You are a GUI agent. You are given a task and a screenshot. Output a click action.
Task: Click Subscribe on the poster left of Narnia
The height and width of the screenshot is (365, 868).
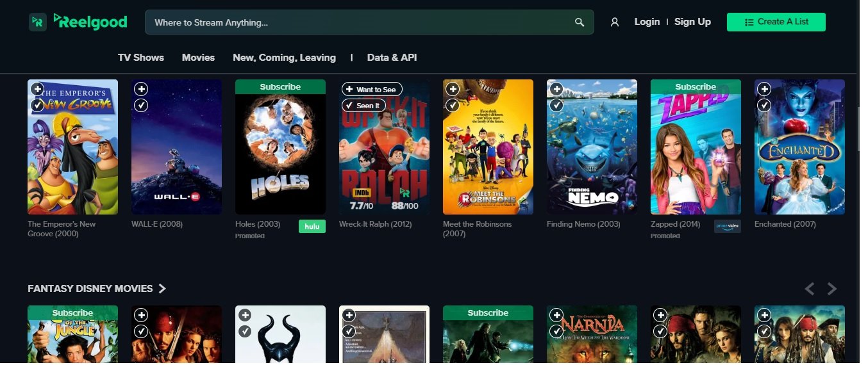[x=488, y=313]
